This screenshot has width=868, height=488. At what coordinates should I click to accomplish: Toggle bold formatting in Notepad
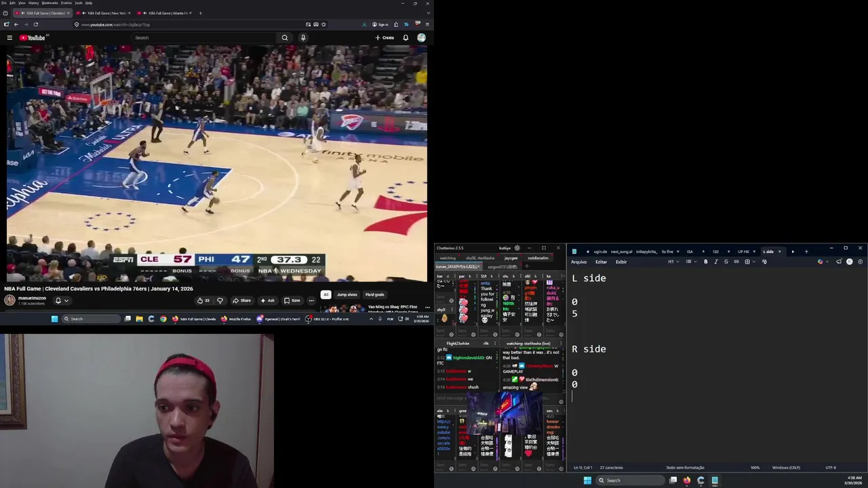click(705, 262)
